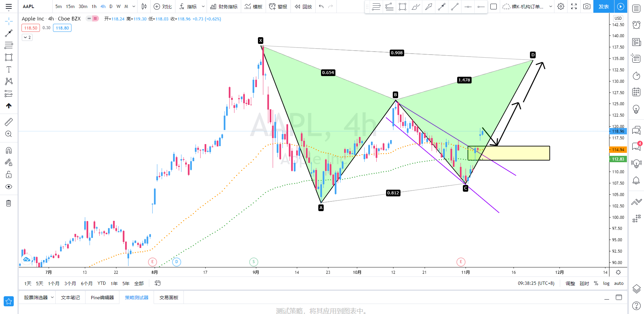
Task: Set date range to 3个月
Action: click(70, 284)
